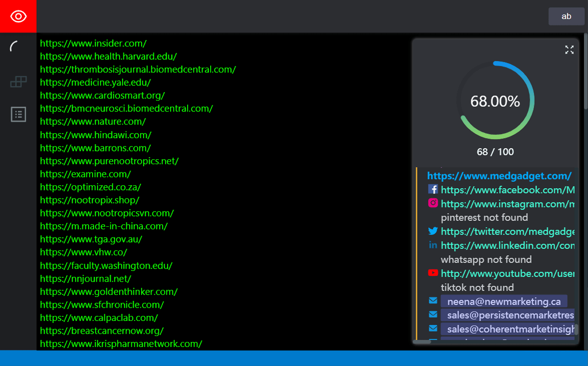Click the Facebook icon in medgadget results

pos(433,189)
